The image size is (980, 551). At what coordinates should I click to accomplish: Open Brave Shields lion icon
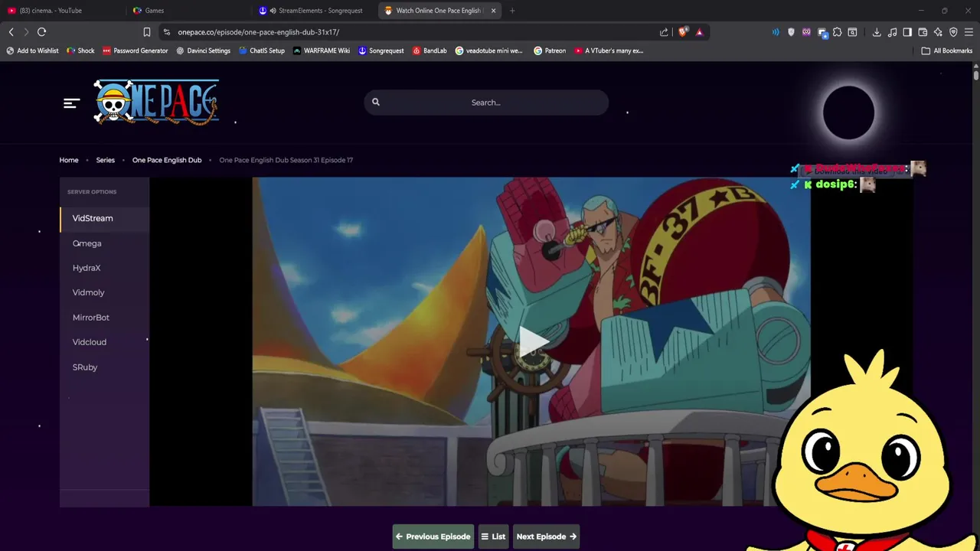(684, 32)
